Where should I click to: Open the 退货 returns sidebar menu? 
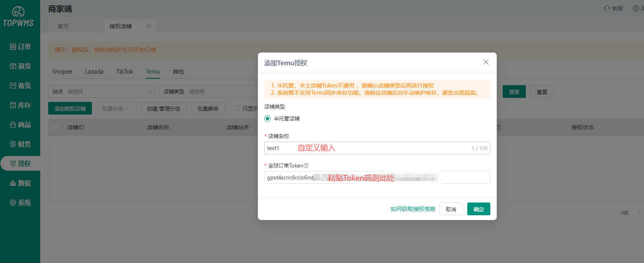point(20,66)
